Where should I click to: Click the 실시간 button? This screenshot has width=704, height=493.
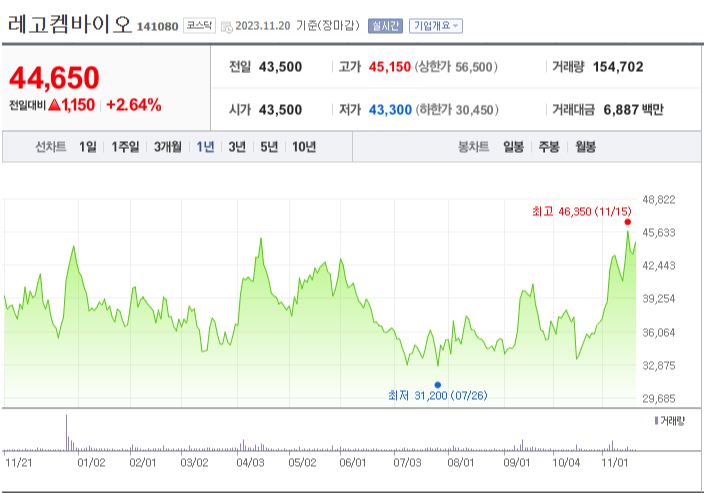385,26
